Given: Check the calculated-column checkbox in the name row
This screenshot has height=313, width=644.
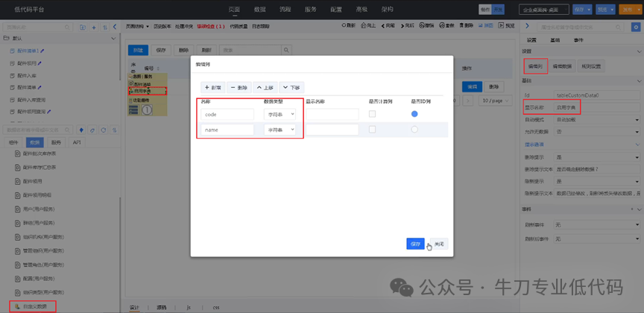Looking at the screenshot, I should [372, 130].
